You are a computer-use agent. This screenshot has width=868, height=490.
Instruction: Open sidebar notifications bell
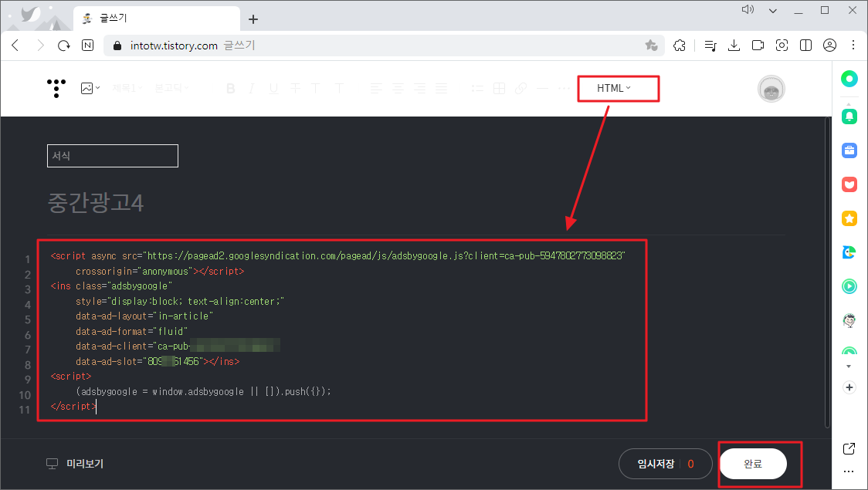click(x=849, y=117)
